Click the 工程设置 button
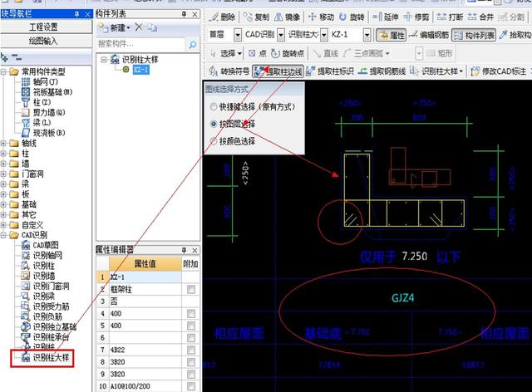 [43, 27]
